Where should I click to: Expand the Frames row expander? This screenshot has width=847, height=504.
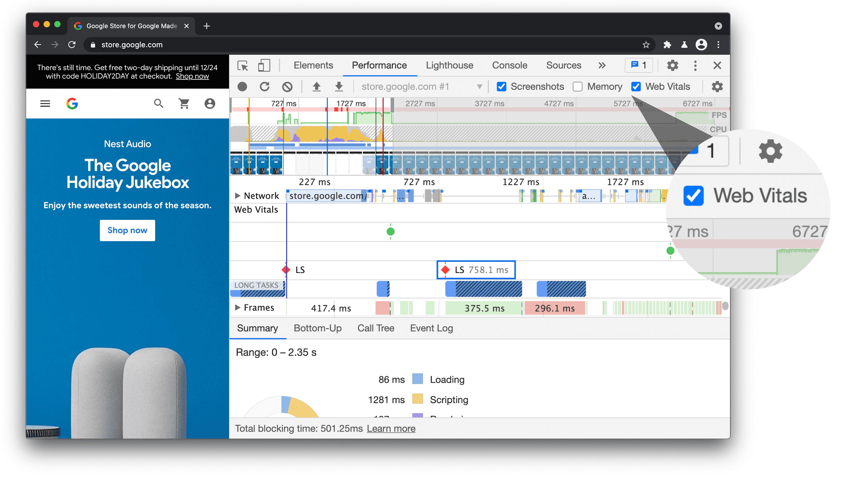pos(236,308)
